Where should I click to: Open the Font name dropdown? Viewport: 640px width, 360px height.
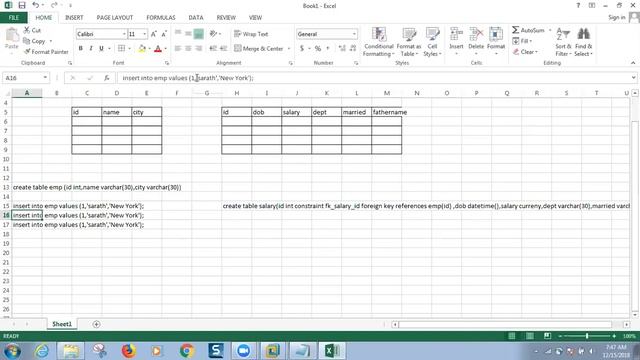(124, 34)
